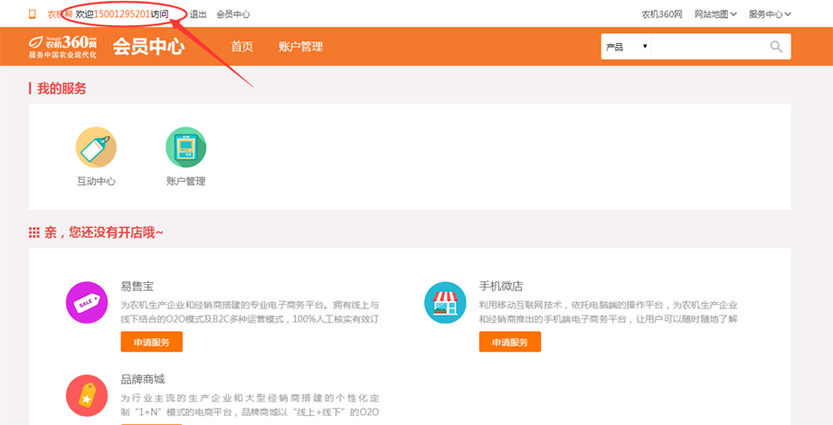This screenshot has width=833, height=425.
Task: Click the magenta 易售宝 sale tag icon
Action: [86, 302]
